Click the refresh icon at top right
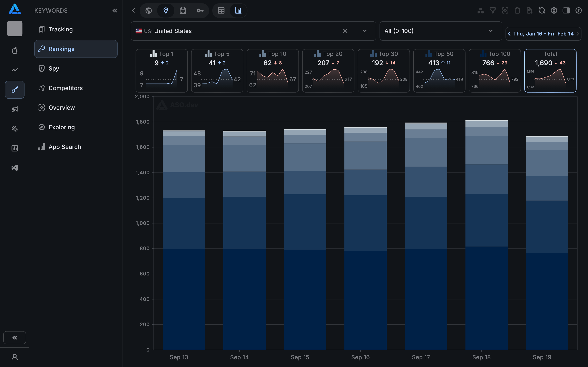 pyautogui.click(x=542, y=10)
